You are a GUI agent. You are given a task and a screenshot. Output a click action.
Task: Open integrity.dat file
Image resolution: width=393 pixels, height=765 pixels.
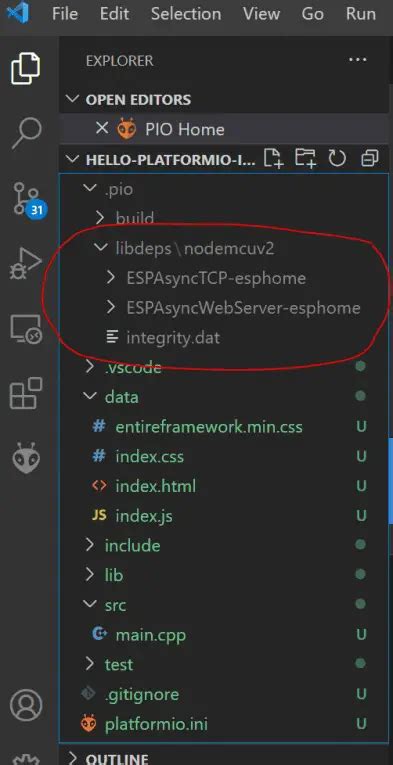coord(173,337)
